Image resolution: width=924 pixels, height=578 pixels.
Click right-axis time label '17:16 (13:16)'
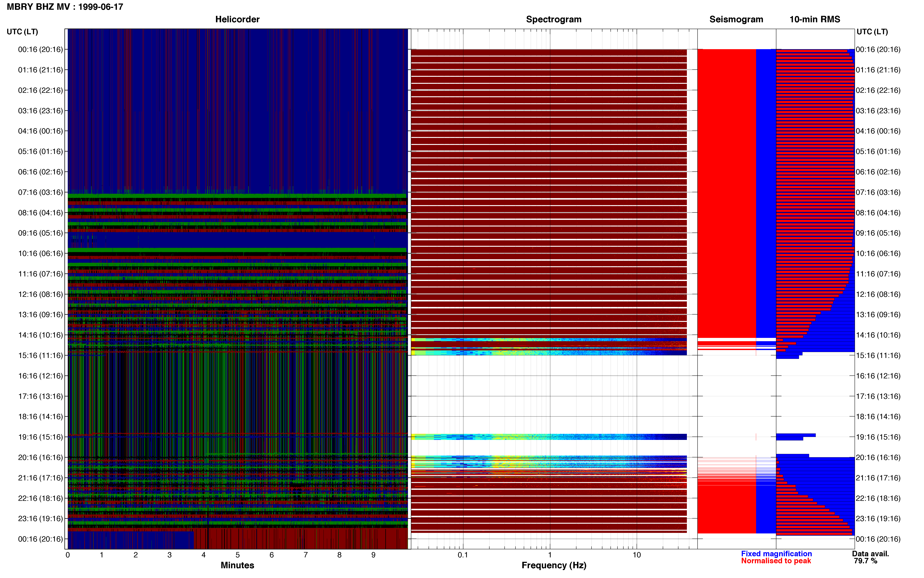878,396
